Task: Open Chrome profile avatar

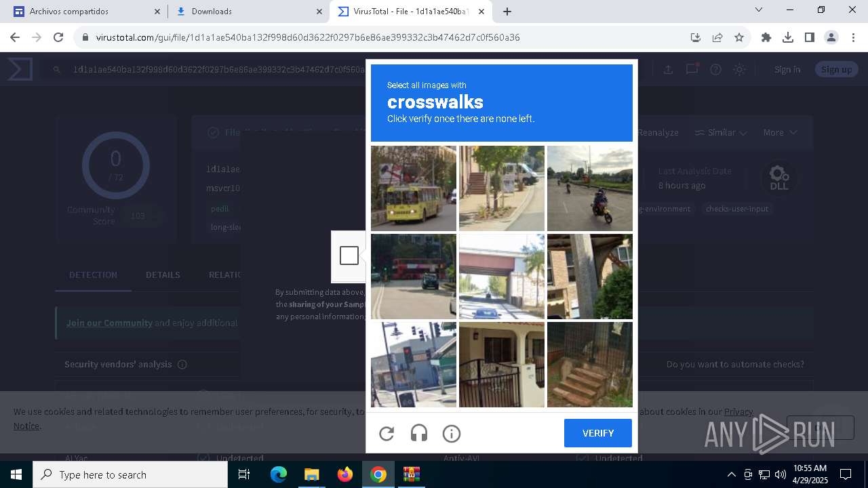Action: pos(831,37)
